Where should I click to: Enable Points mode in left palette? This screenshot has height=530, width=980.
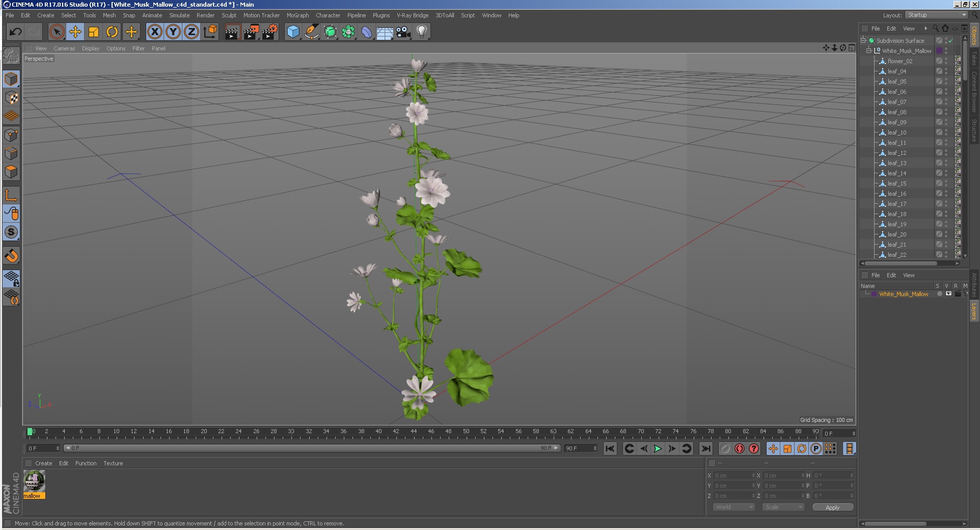(x=11, y=135)
